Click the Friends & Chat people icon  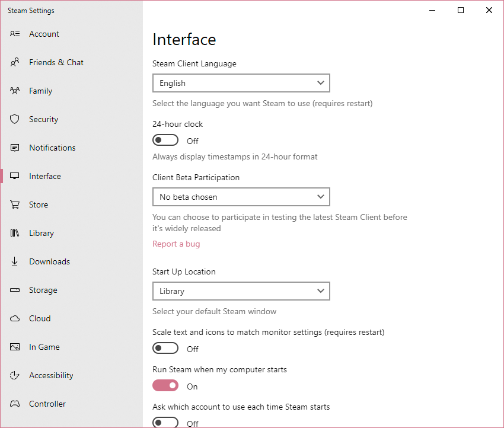click(x=15, y=62)
